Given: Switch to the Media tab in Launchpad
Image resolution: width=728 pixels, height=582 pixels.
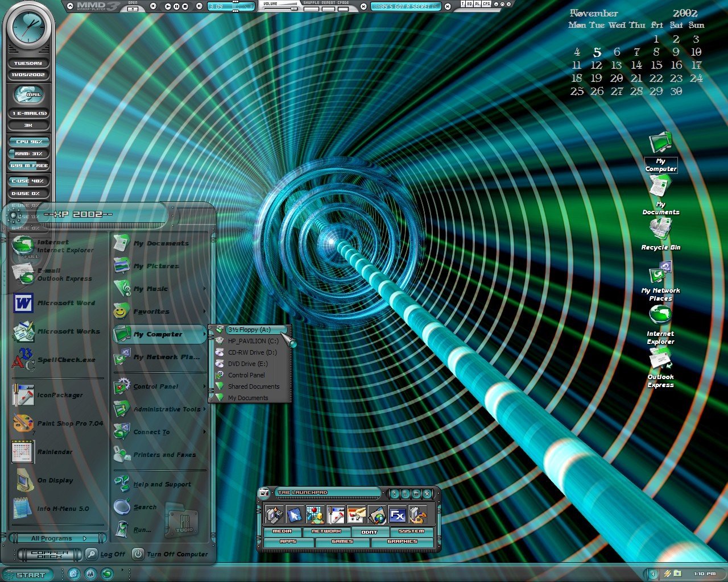Looking at the screenshot, I should [x=282, y=531].
